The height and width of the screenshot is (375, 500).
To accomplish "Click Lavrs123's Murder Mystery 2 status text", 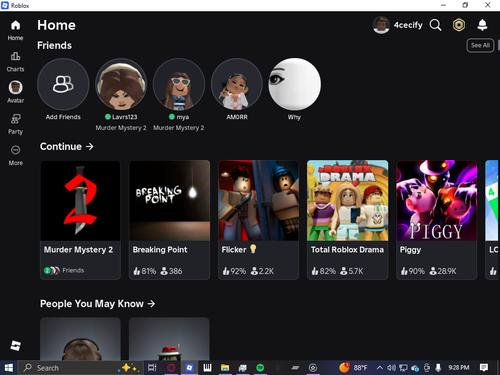I will 121,128.
